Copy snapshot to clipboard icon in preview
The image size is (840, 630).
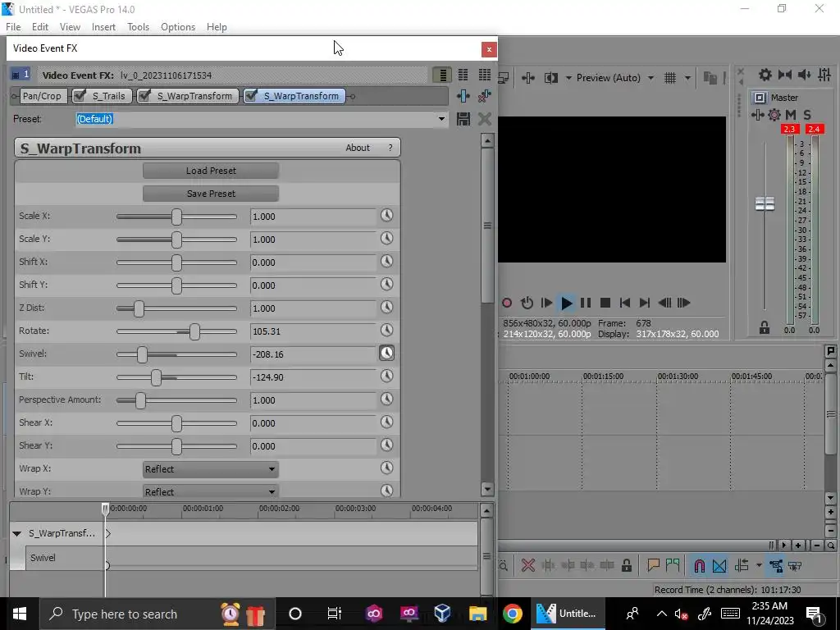pos(710,78)
